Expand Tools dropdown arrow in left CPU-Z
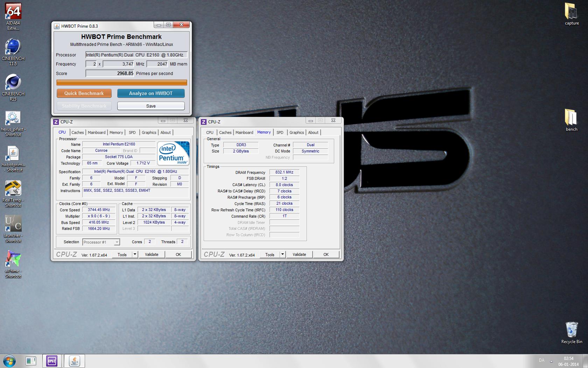Screen dimensions: 588x368 click(x=135, y=254)
